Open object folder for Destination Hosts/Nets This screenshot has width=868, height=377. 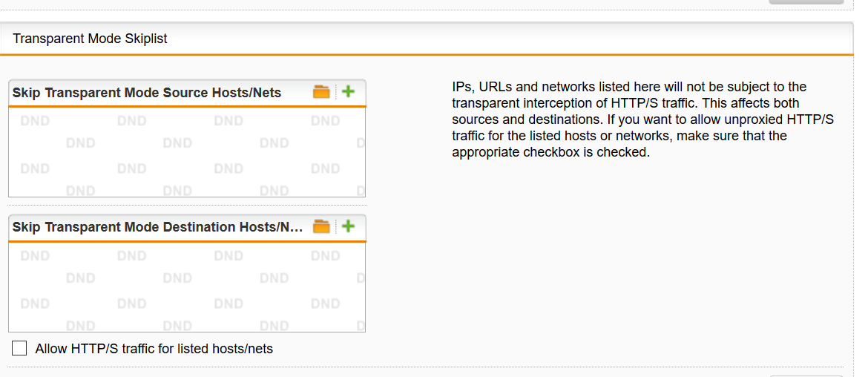[x=321, y=226]
